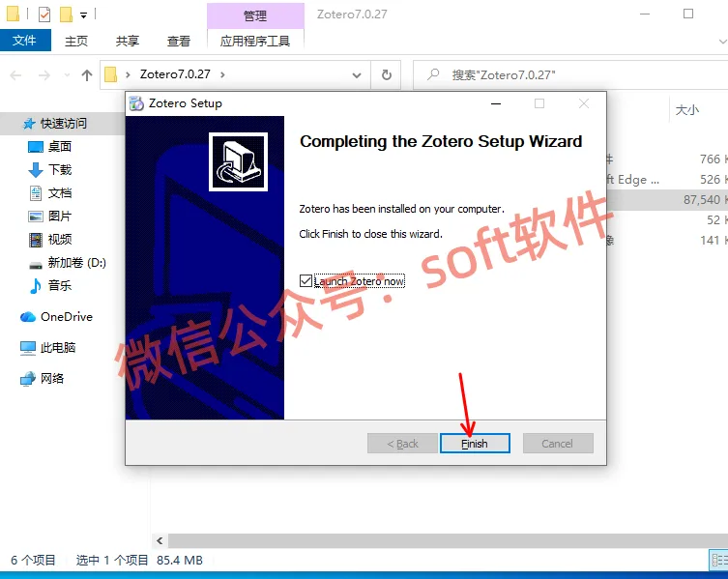Expand the root chevron before Zotero7.0.27 breadcrumb
Image resolution: width=728 pixels, height=579 pixels.
point(128,74)
